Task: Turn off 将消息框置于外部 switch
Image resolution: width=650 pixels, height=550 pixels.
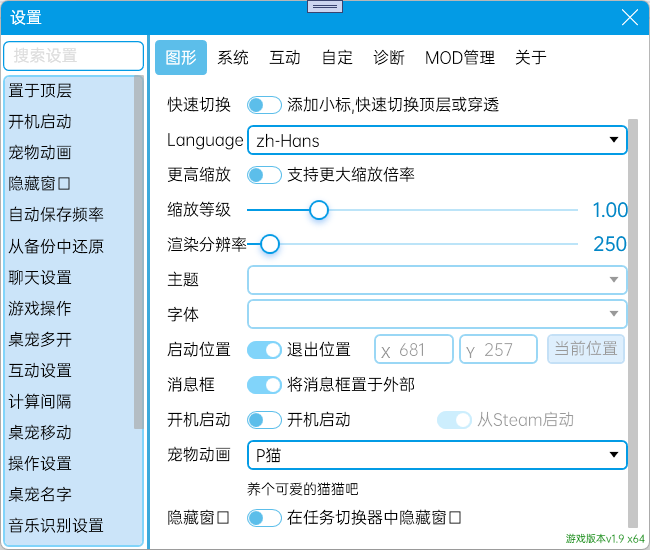Action: [x=264, y=385]
